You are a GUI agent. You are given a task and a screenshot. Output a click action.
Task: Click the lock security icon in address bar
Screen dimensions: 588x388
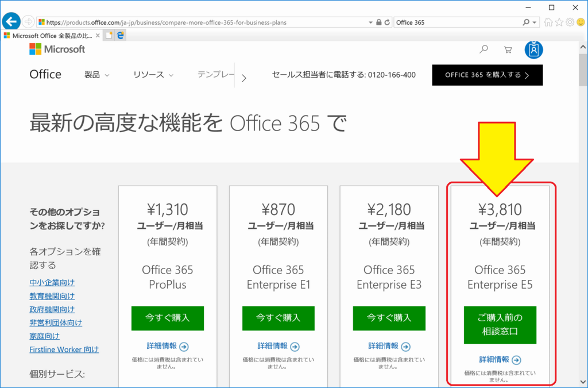[379, 22]
